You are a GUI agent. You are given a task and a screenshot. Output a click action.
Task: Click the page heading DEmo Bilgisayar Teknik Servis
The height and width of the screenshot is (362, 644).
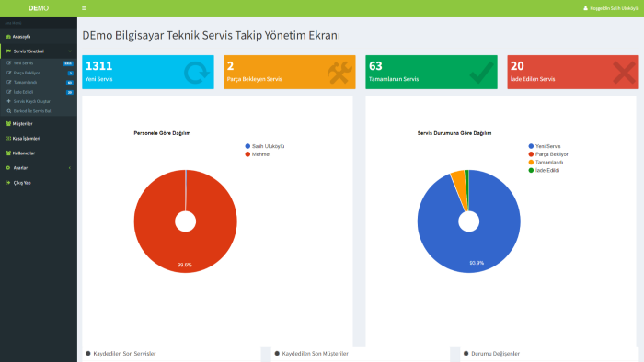[x=211, y=35]
